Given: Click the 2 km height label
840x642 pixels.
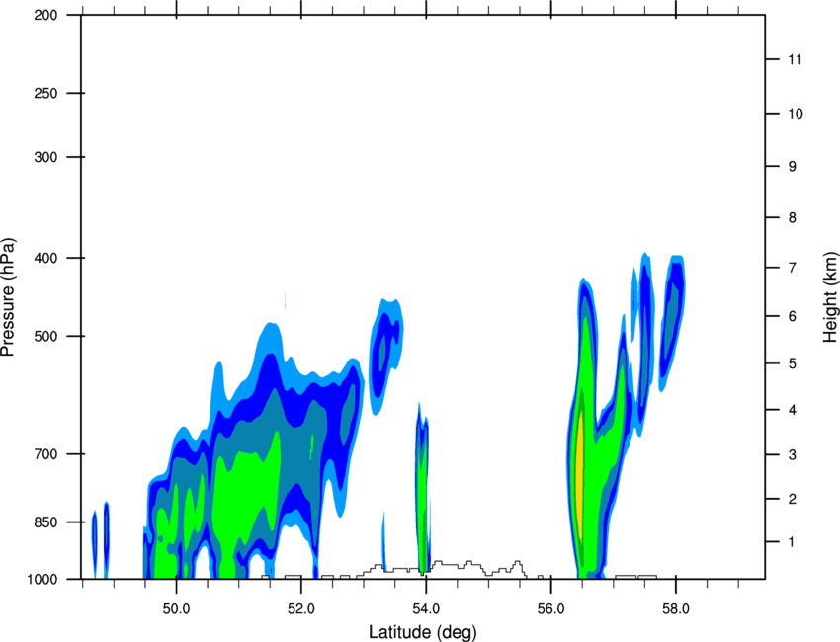Looking at the screenshot, I should click(793, 499).
